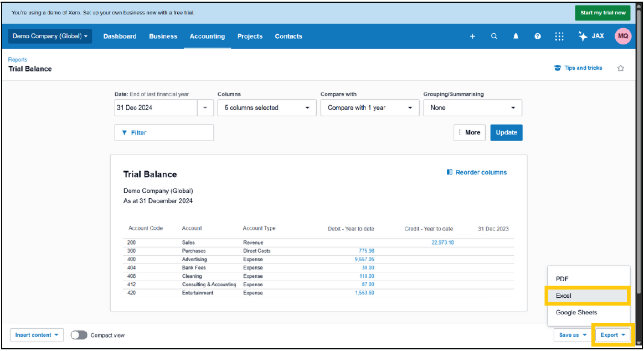644x351 pixels.
Task: Click Reorder columns link
Action: (481, 172)
